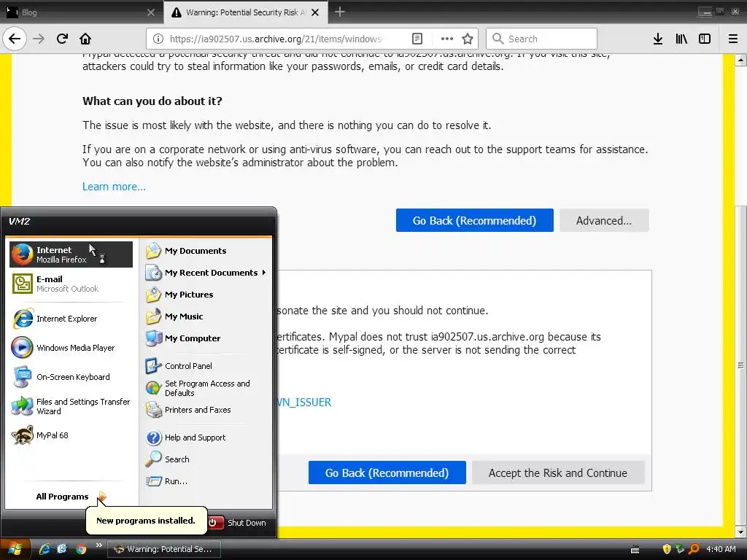Image resolution: width=747 pixels, height=560 pixels.
Task: Open Windows Media Player
Action: click(71, 348)
